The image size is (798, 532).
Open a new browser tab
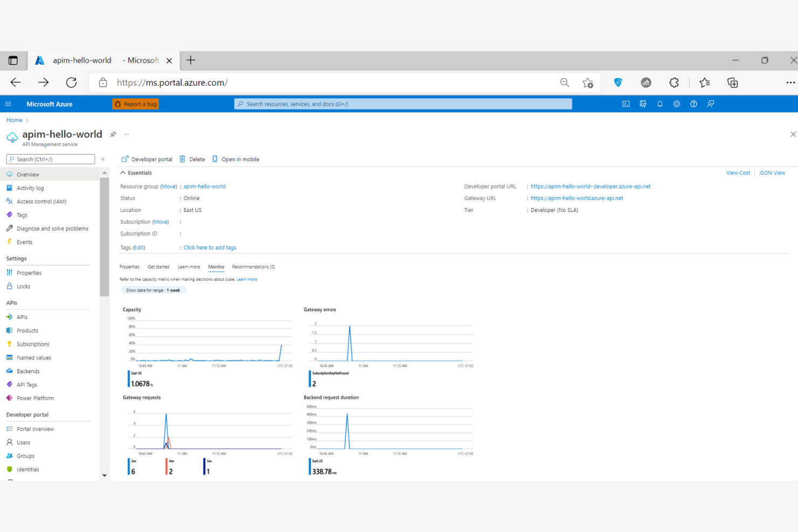190,60
